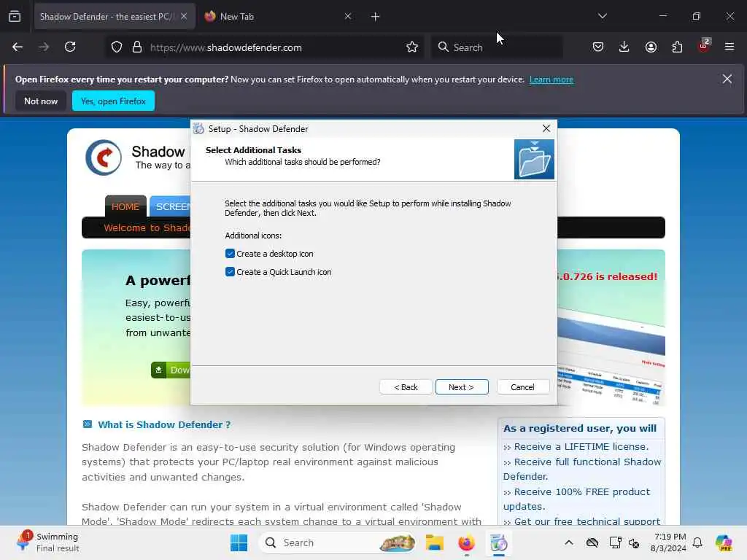Open the Copilot icon in taskbar

click(x=724, y=542)
